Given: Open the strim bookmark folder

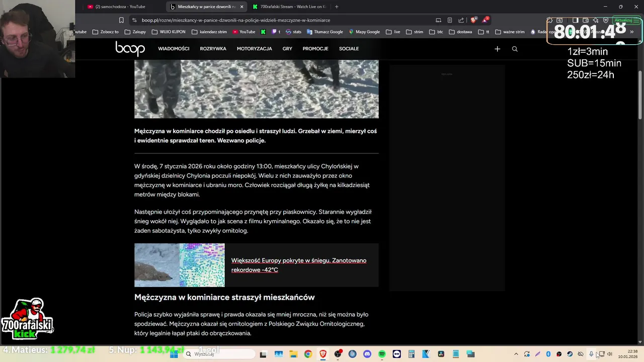Looking at the screenshot, I should [x=415, y=32].
